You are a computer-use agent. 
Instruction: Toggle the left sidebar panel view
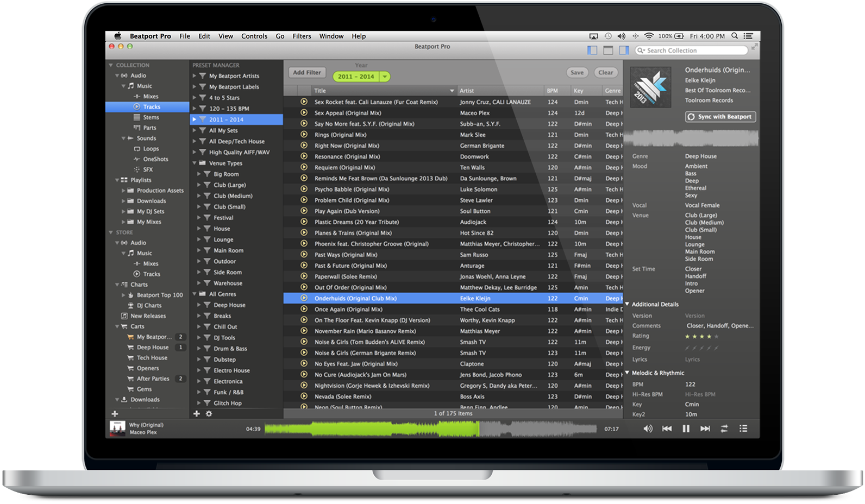pos(592,51)
